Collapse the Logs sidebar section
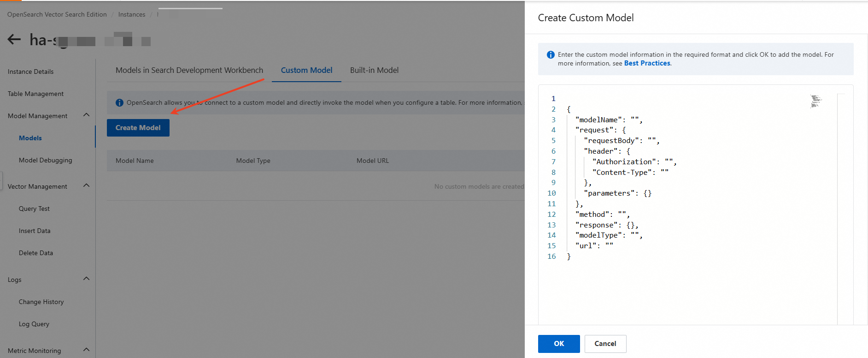This screenshot has height=358, width=868. tap(86, 279)
